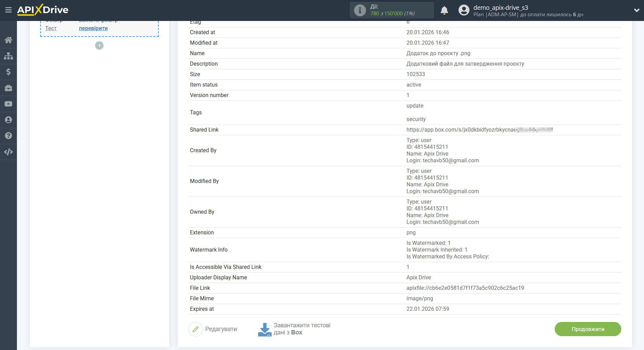Click the briefcase icon in the sidebar
644x350 pixels.
tap(8, 88)
